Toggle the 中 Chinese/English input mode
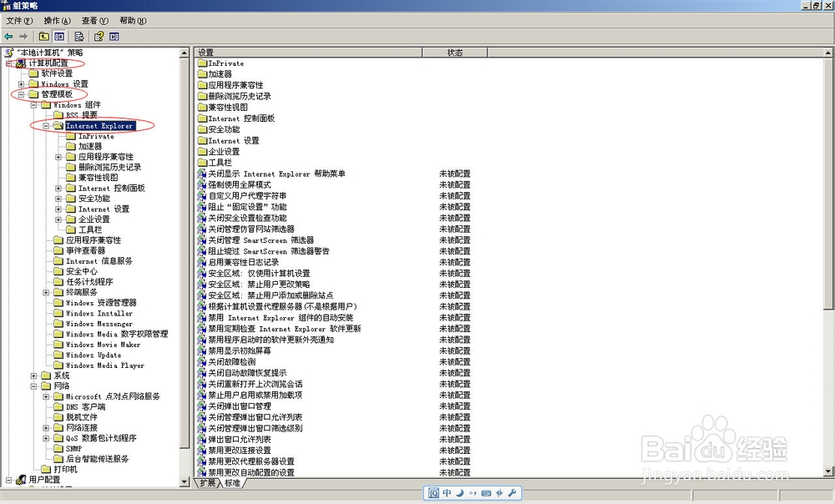The image size is (835, 504). pos(447,493)
